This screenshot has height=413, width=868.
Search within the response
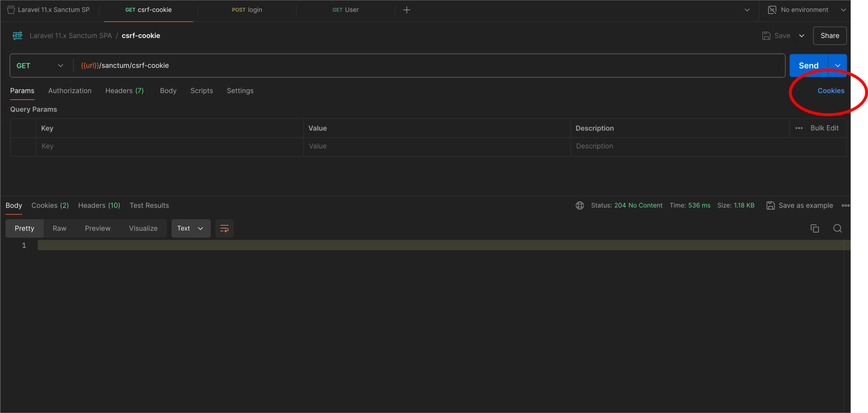[838, 228]
